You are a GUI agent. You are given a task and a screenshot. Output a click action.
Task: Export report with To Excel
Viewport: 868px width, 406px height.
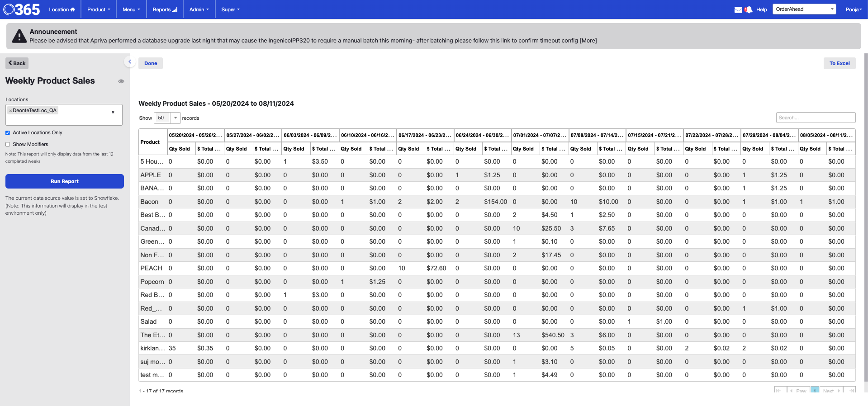[x=840, y=63]
